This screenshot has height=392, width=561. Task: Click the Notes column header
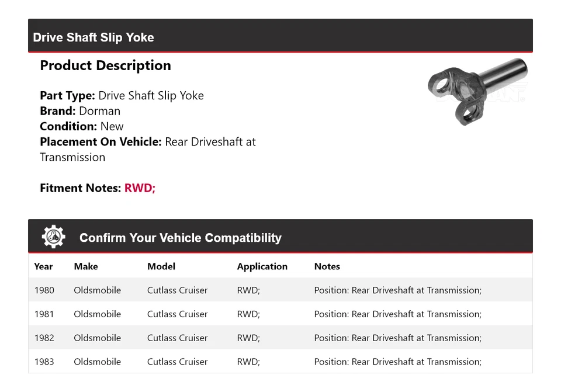(x=327, y=266)
